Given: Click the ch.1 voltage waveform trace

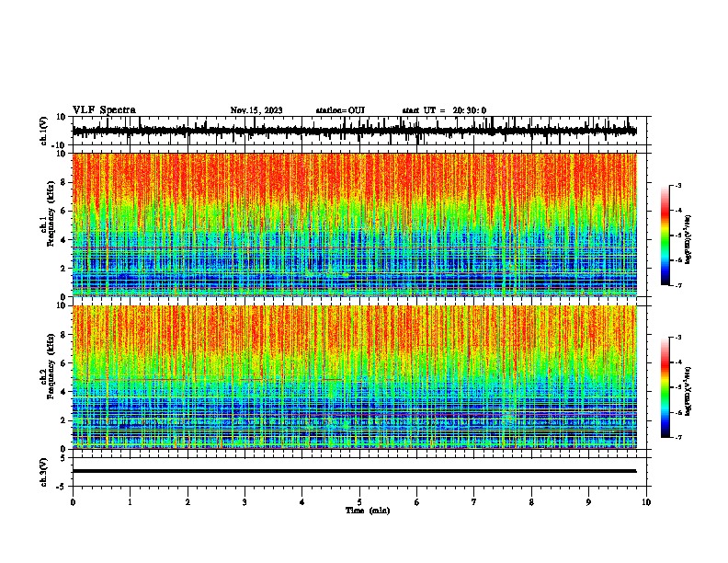Looking at the screenshot, I should 354,131.
